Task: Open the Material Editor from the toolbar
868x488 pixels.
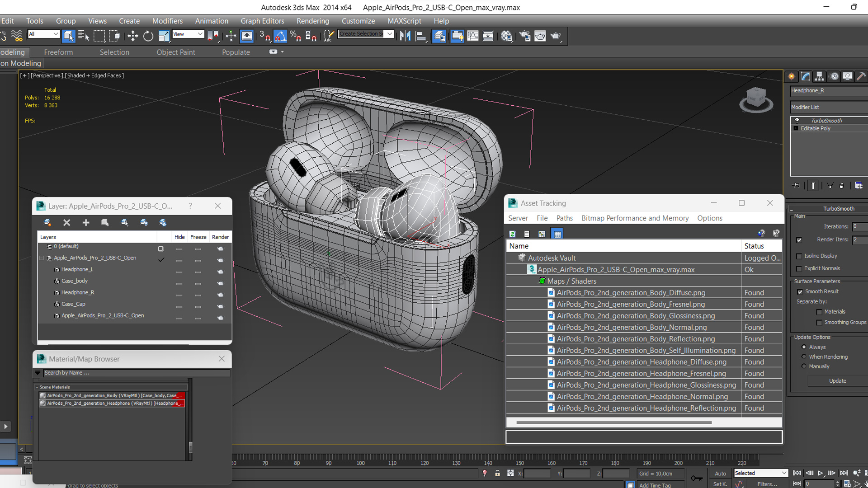Action: click(506, 36)
